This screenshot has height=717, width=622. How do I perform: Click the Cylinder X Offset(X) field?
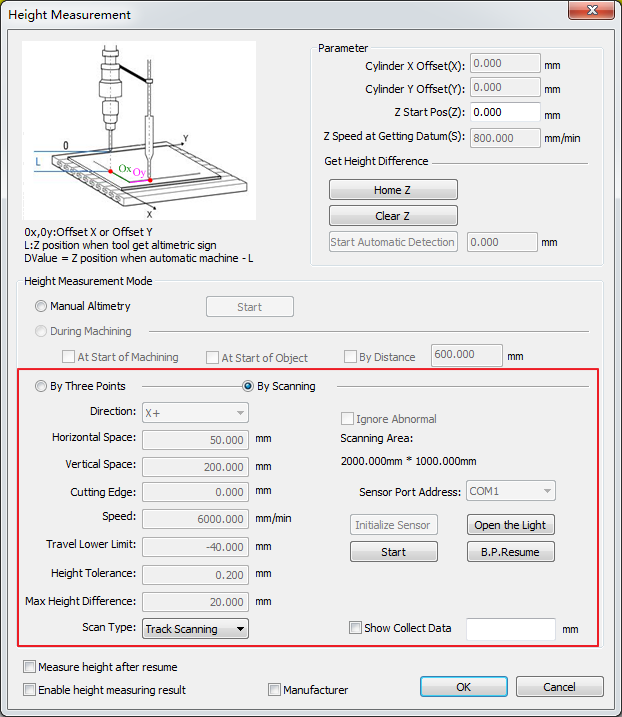click(505, 64)
